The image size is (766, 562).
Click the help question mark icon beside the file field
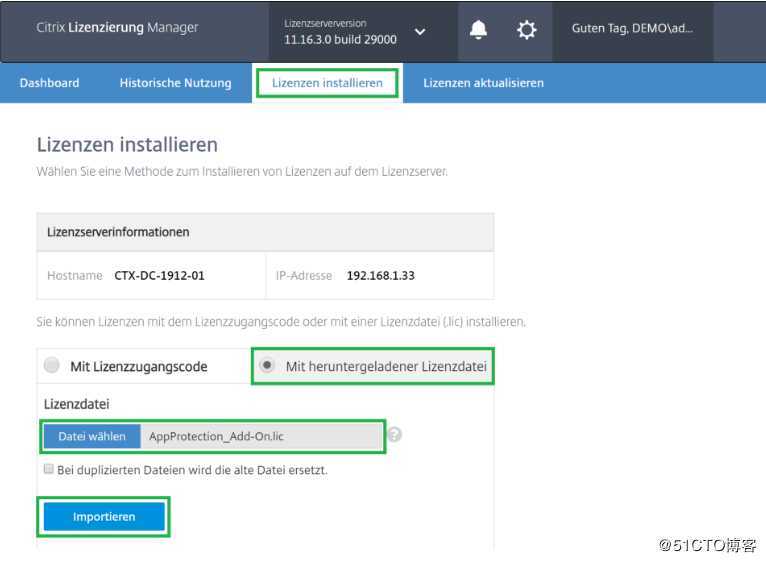click(x=395, y=434)
